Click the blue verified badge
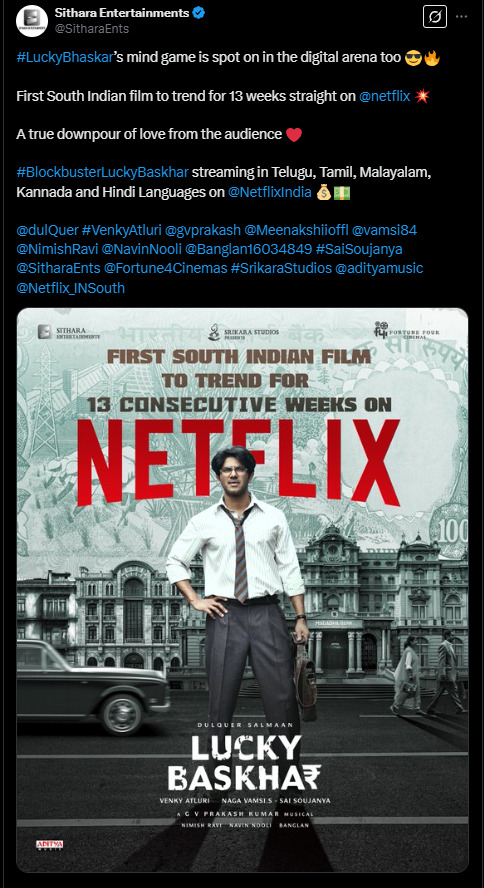The image size is (484, 888). click(x=199, y=12)
